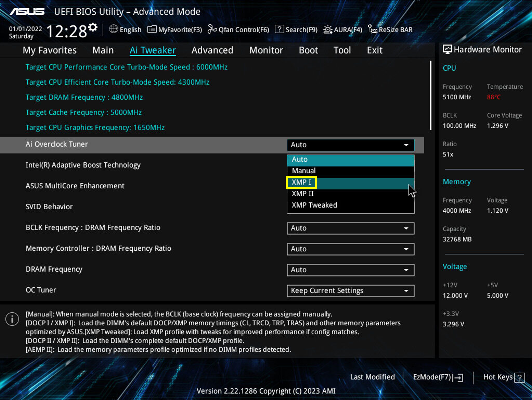Screen dimensions: 532x400
Task: Select Manual in the overclock list
Action: tap(304, 170)
